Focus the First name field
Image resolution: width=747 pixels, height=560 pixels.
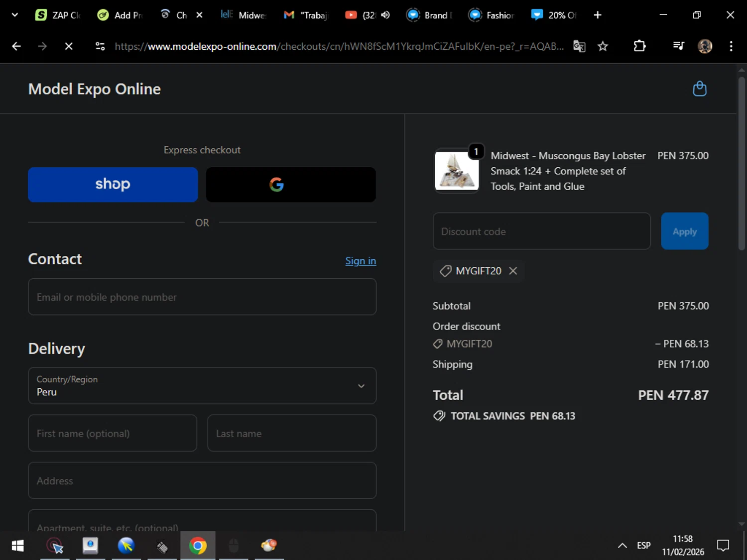(x=113, y=433)
